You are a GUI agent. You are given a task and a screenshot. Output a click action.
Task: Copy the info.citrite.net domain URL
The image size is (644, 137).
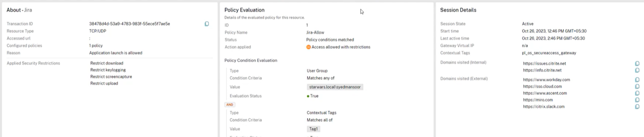click(x=637, y=70)
